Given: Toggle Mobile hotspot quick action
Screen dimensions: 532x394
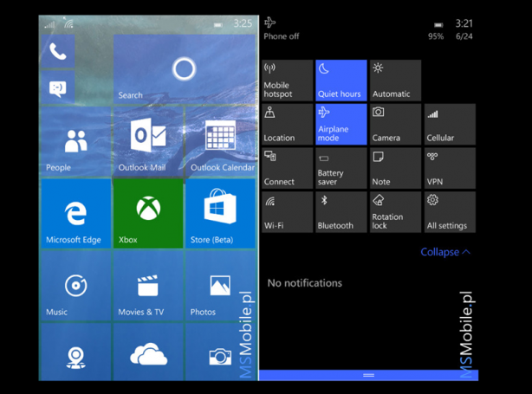Looking at the screenshot, I should click(287, 81).
